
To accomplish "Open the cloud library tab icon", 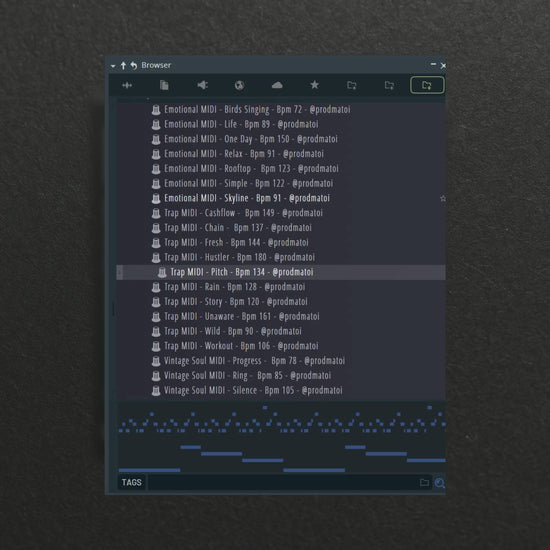I will [277, 85].
